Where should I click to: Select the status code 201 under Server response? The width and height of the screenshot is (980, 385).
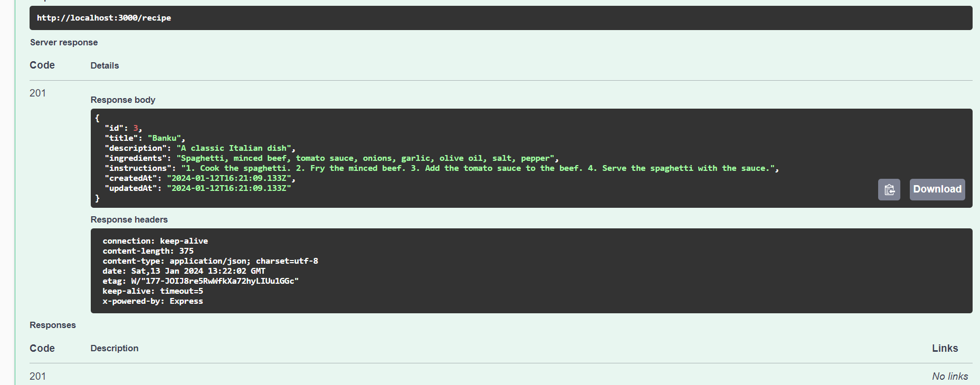click(37, 93)
